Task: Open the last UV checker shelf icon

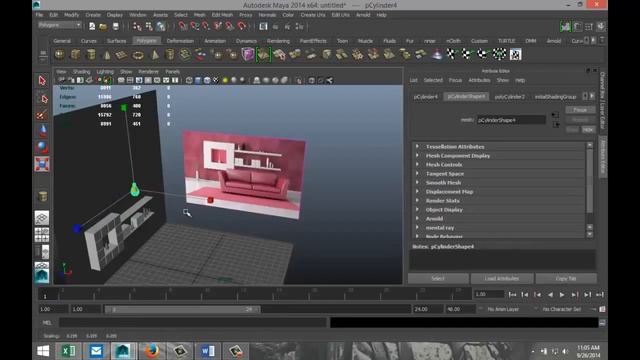Action: [515, 54]
